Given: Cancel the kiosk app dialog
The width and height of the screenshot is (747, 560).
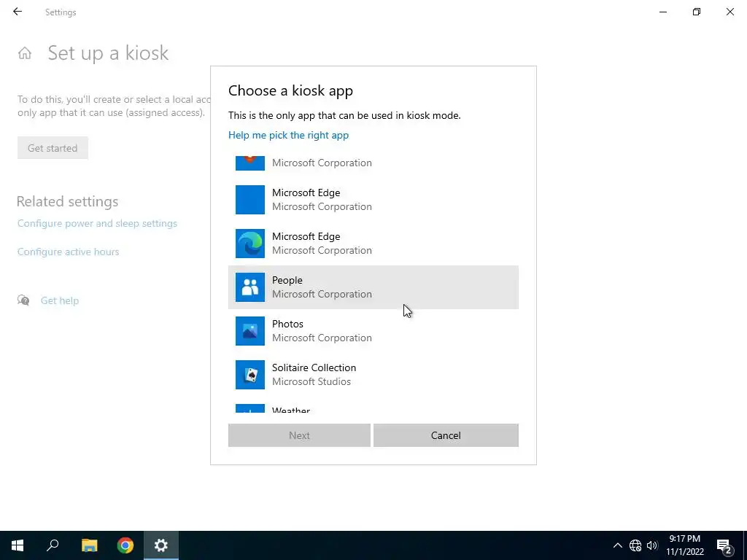Looking at the screenshot, I should (x=446, y=435).
